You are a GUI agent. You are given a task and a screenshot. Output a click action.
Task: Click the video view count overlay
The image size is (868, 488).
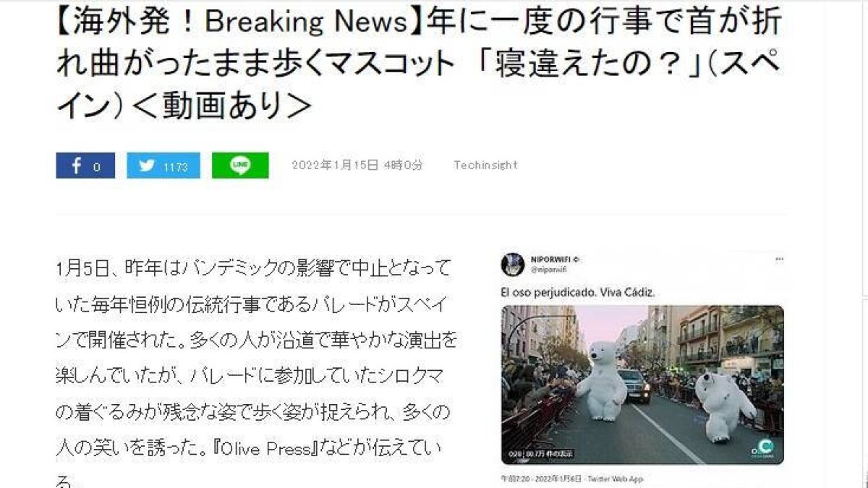click(x=539, y=454)
